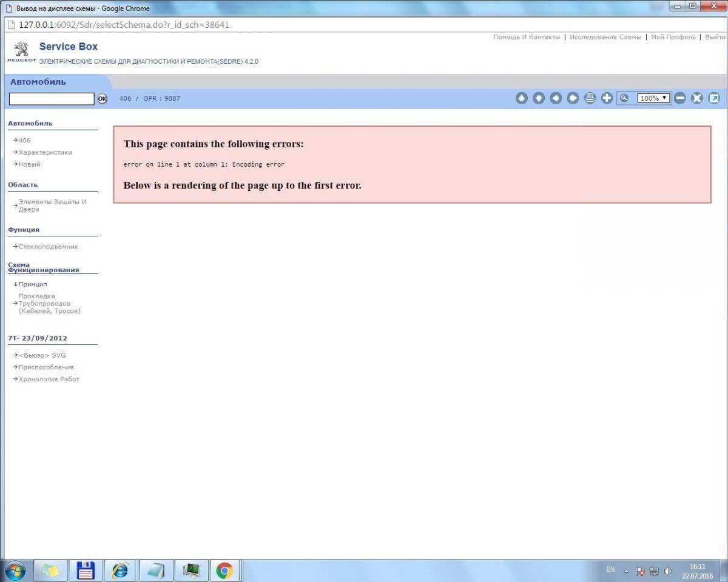Zoom out with the minus icon
Viewport: 728px width, 582px height.
679,98
